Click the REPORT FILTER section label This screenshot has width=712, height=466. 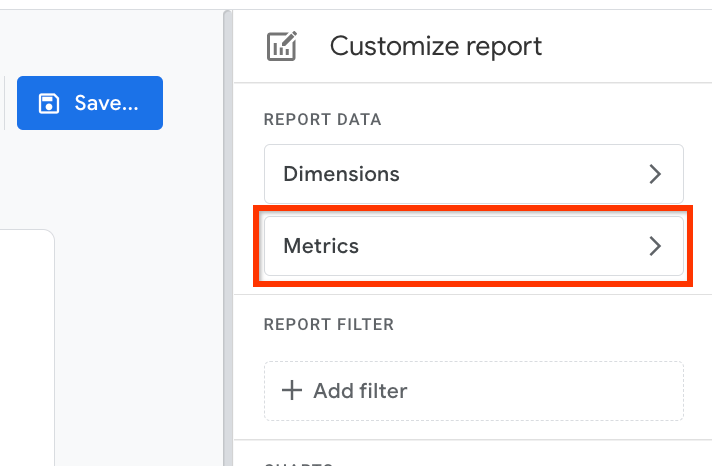(329, 324)
